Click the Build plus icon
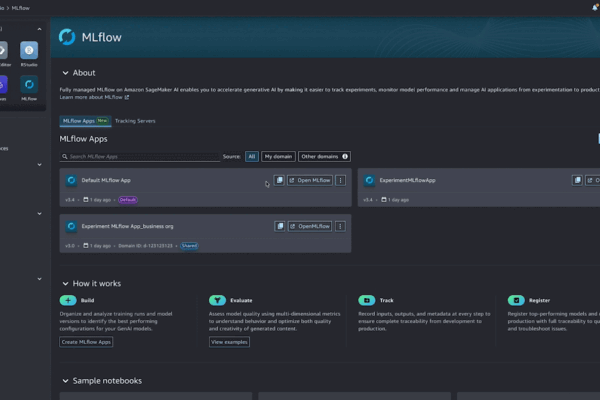This screenshot has width=600, height=400. click(68, 300)
